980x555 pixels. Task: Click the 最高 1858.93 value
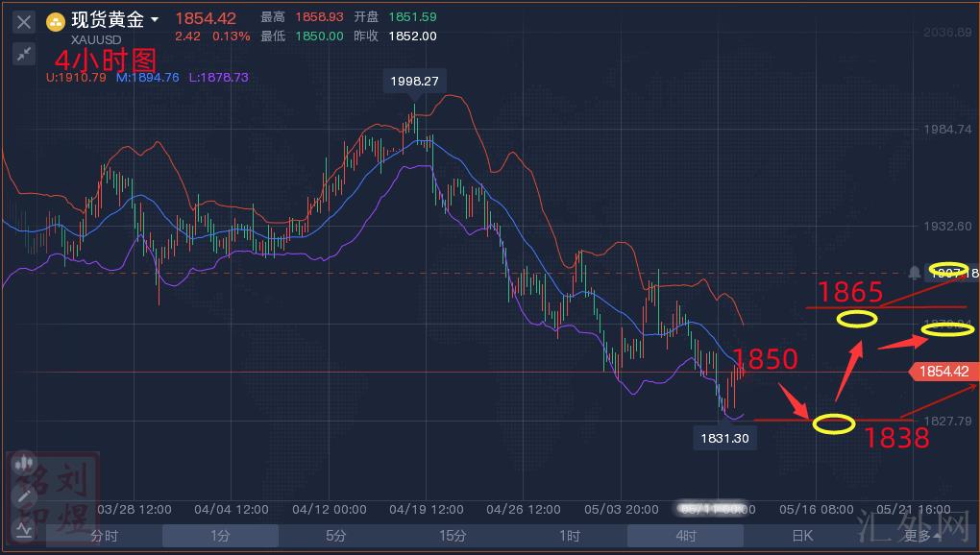tap(319, 17)
